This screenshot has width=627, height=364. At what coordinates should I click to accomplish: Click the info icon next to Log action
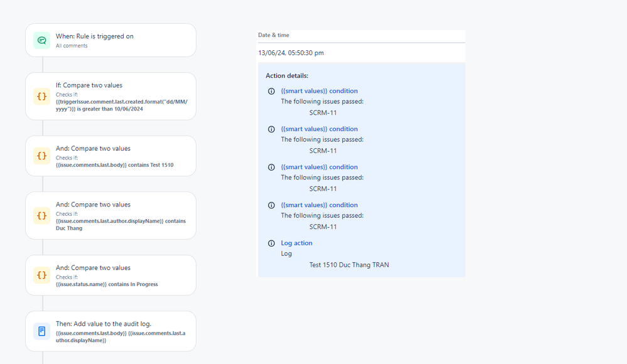click(x=272, y=243)
